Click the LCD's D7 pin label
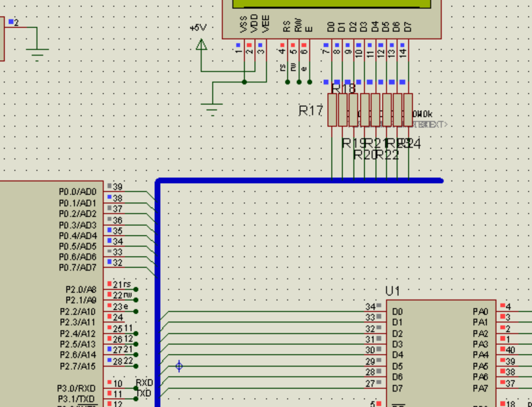532x407 pixels. point(407,27)
